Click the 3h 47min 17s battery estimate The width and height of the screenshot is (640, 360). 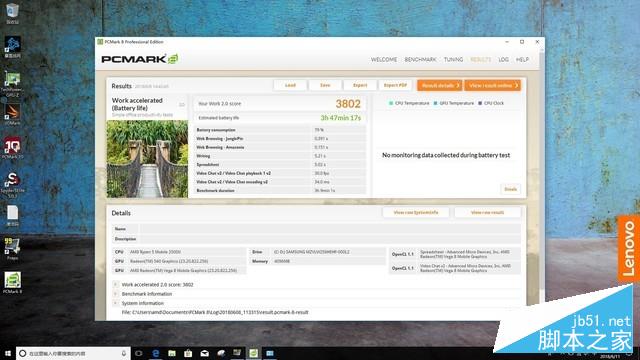pos(340,118)
